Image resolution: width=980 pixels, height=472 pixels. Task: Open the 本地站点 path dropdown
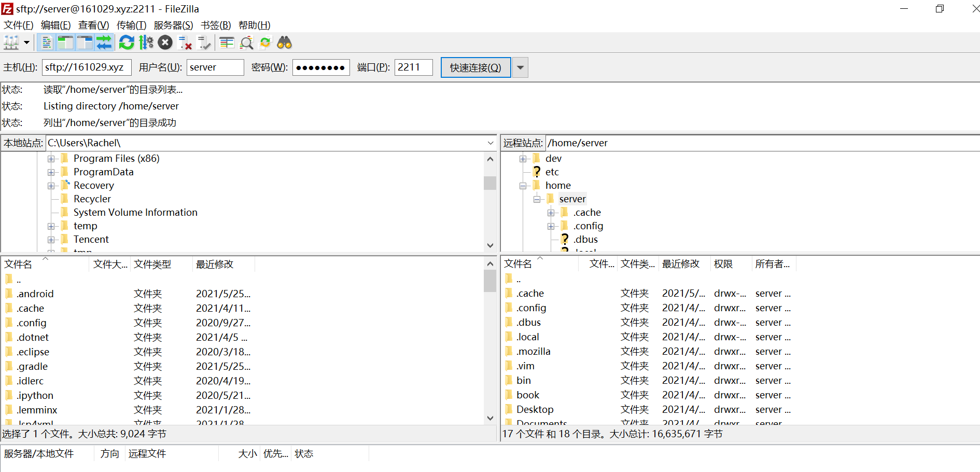491,143
